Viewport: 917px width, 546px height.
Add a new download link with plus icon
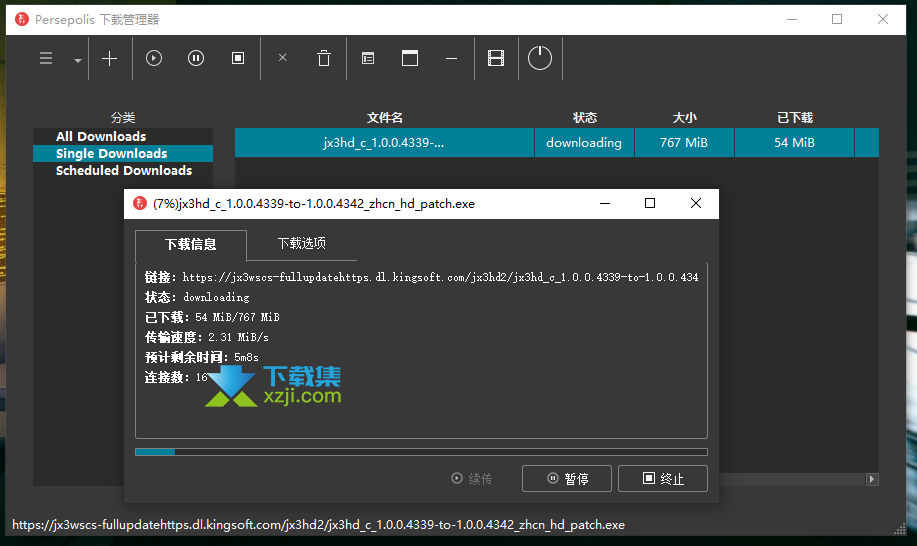(109, 58)
